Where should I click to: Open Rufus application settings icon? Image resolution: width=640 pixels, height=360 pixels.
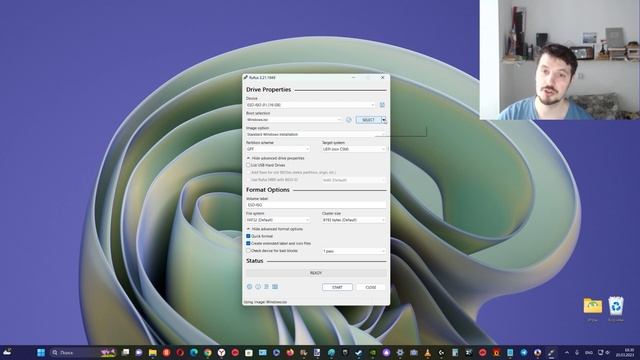267,287
